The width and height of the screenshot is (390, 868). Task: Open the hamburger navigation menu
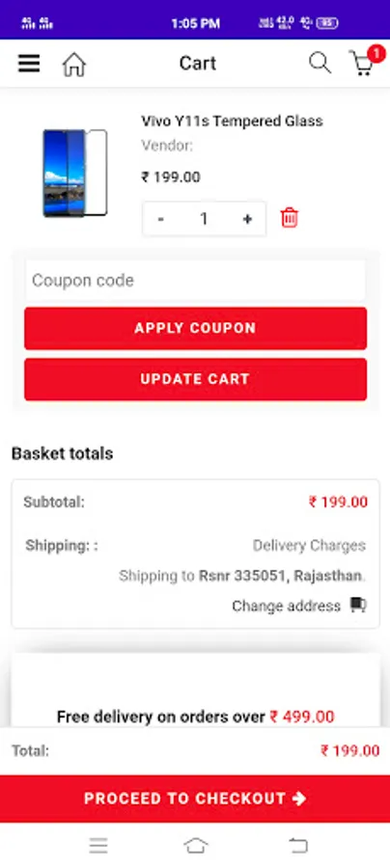click(29, 64)
